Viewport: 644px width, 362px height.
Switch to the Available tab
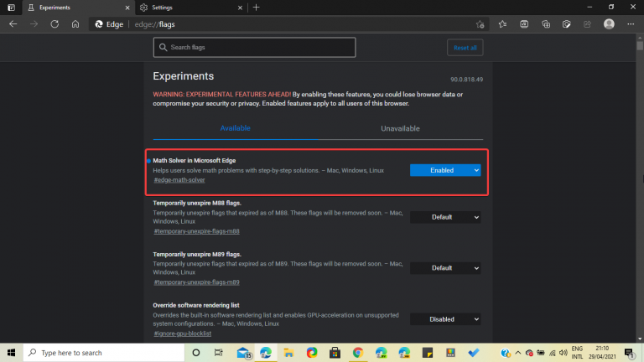coord(236,128)
